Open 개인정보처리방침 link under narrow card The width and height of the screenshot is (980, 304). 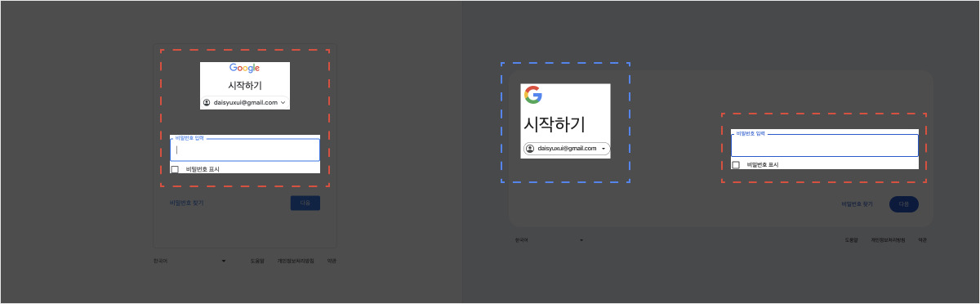point(295,261)
